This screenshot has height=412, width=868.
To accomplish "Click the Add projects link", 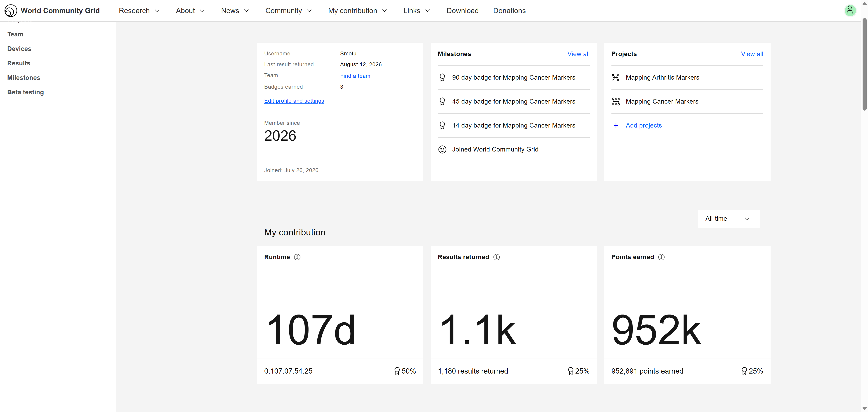I will tap(644, 125).
